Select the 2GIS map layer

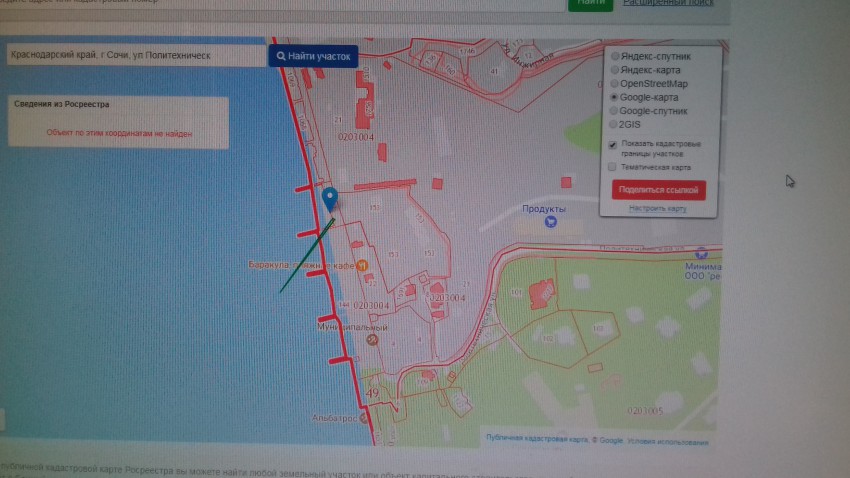(615, 125)
